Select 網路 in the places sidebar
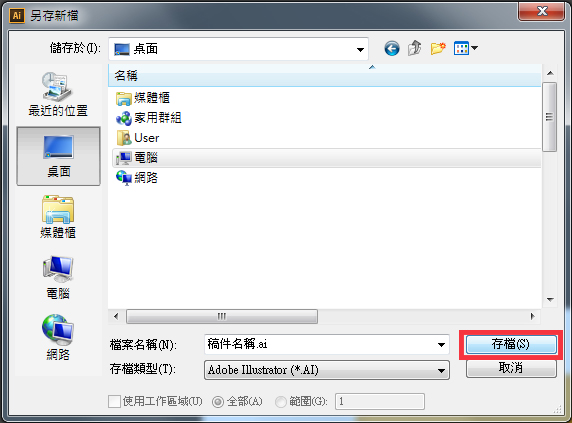 (x=58, y=338)
